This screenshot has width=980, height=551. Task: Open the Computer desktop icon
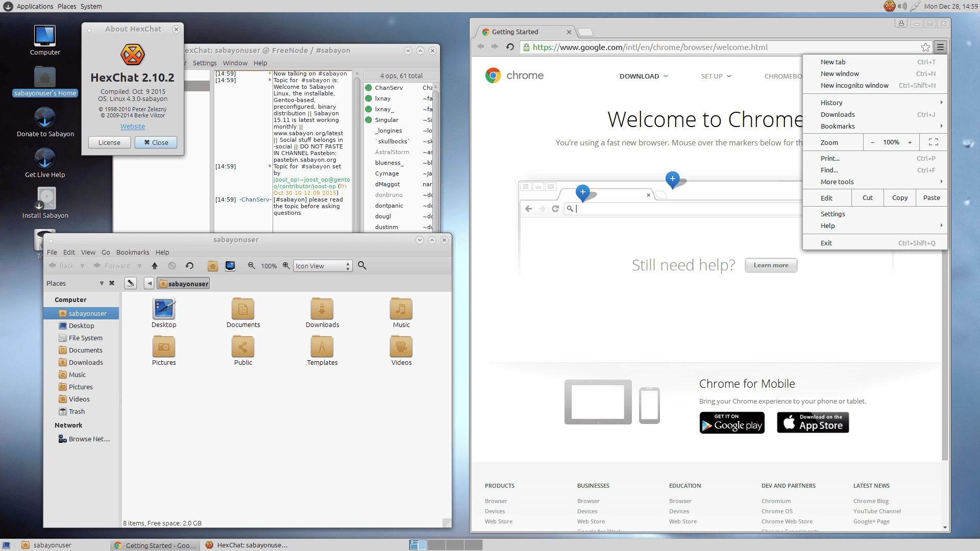tap(45, 40)
